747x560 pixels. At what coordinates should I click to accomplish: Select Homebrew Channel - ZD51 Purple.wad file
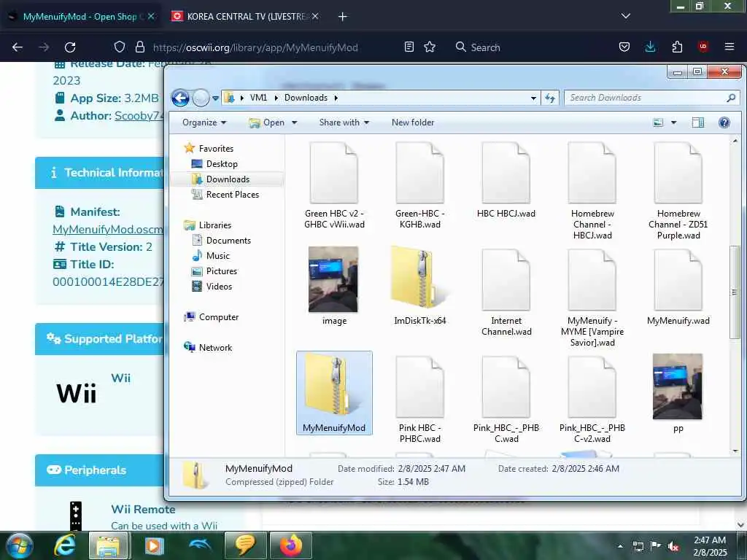(678, 190)
